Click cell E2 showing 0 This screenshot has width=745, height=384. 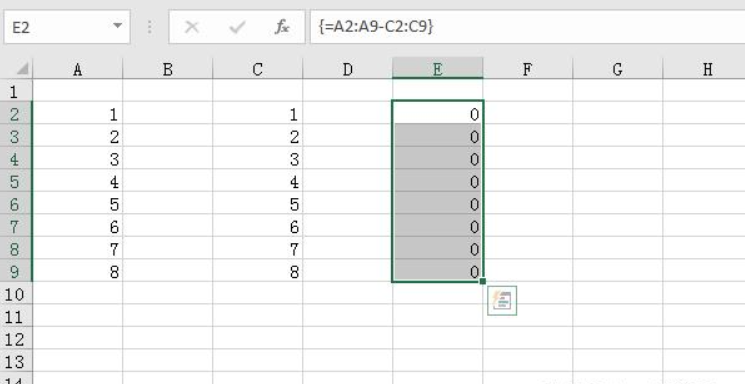(x=438, y=114)
